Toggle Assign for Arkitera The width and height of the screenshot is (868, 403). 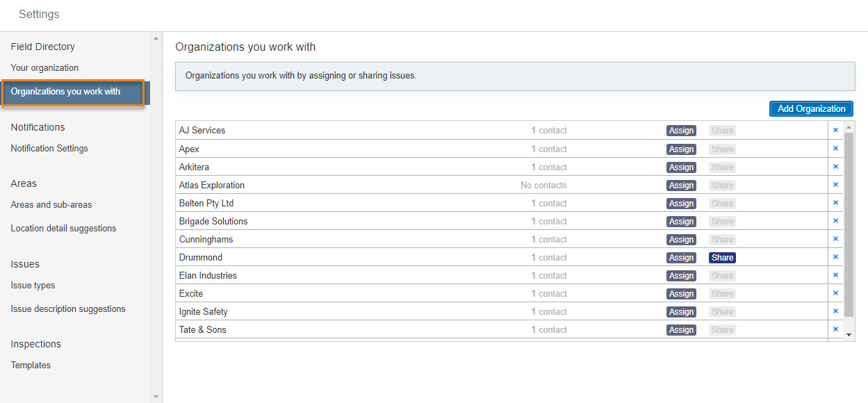click(x=681, y=167)
